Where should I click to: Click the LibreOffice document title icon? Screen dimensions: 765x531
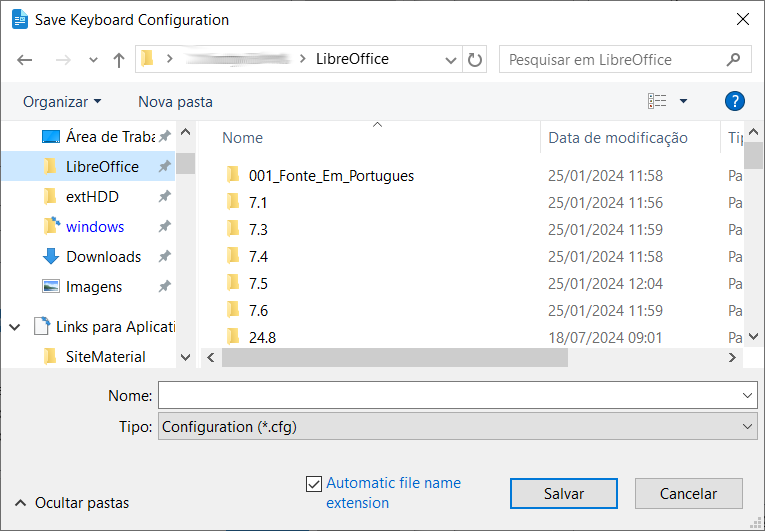[20, 20]
